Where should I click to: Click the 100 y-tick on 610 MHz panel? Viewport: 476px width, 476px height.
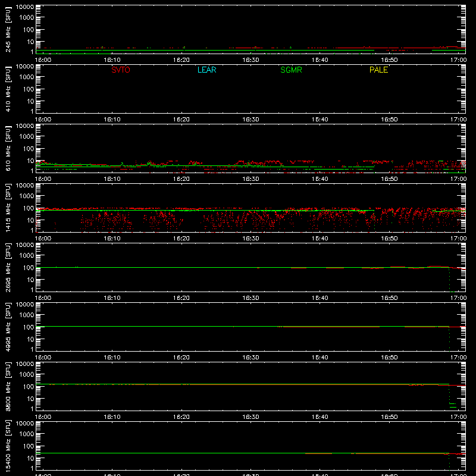coord(28,148)
